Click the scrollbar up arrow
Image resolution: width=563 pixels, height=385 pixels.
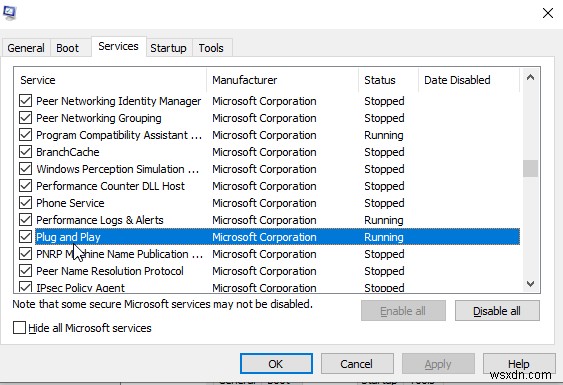pos(530,78)
